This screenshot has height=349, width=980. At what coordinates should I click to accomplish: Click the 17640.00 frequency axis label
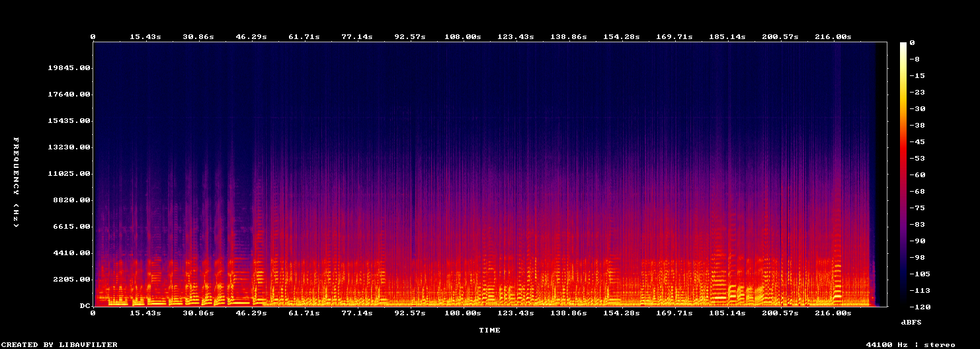69,95
